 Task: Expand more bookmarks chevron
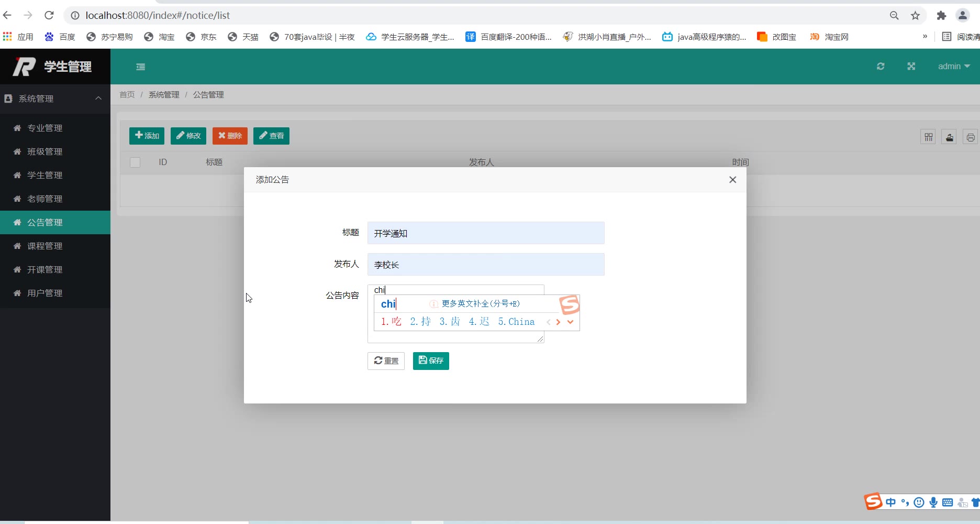click(925, 36)
